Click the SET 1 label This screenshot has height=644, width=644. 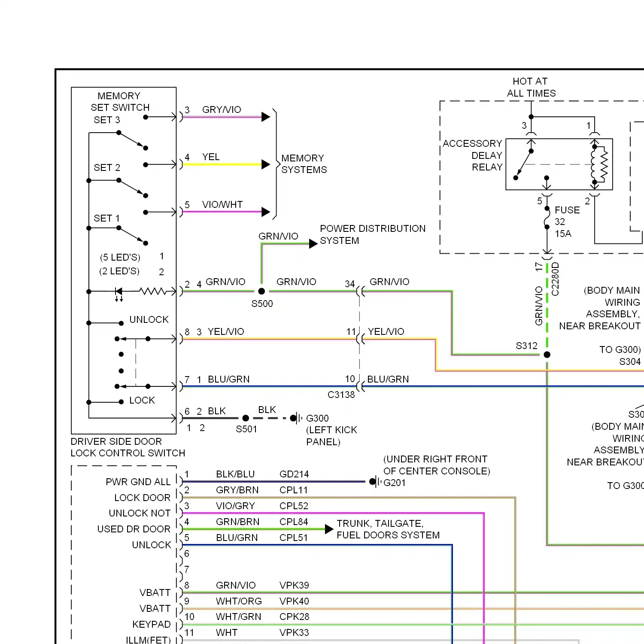pyautogui.click(x=107, y=218)
